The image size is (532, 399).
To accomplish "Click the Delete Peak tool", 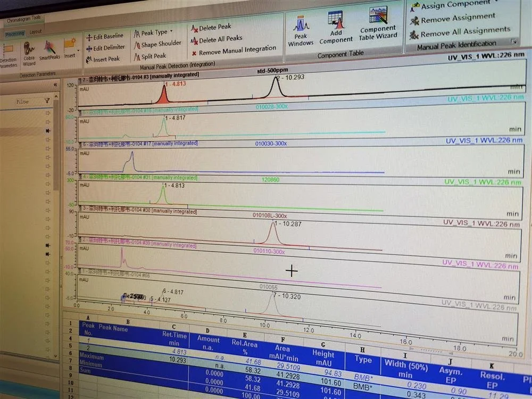I will pos(211,28).
